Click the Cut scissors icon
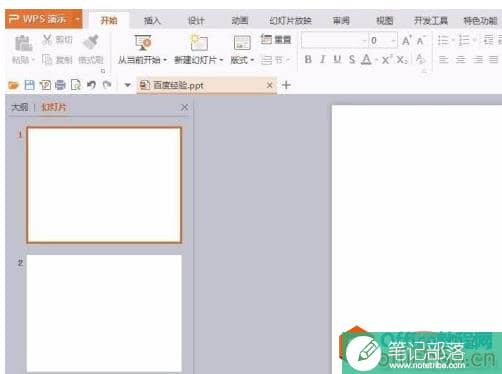Viewport: 502px width, 374px height. point(47,40)
